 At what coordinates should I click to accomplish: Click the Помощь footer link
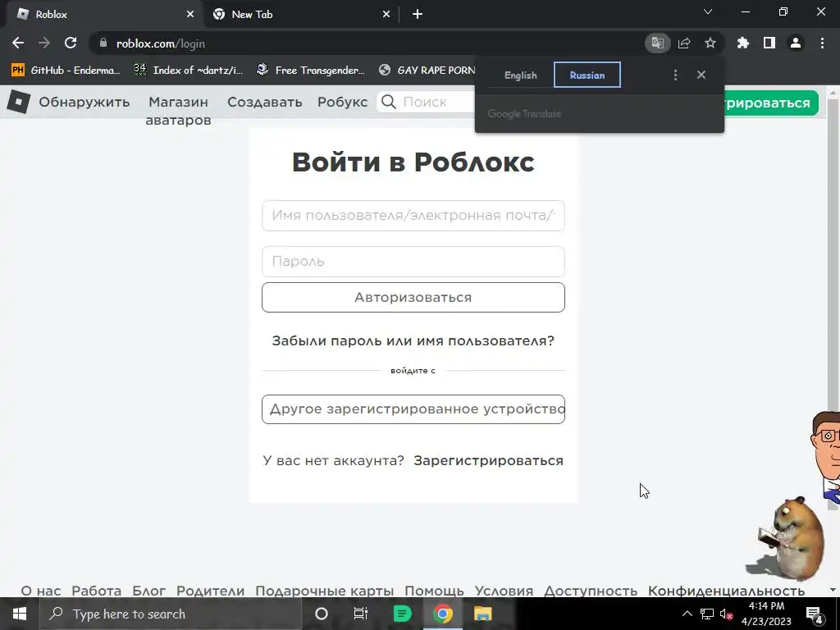point(434,591)
